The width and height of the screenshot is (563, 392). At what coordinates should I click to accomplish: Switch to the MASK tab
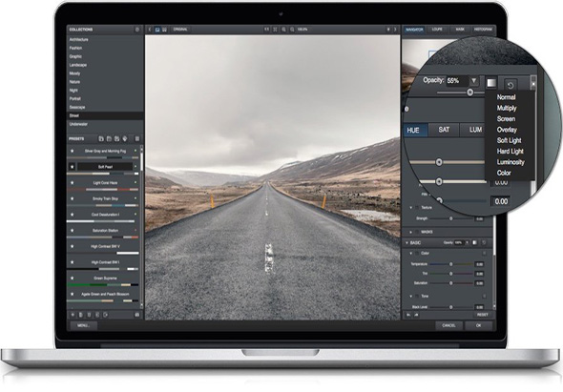[460, 30]
